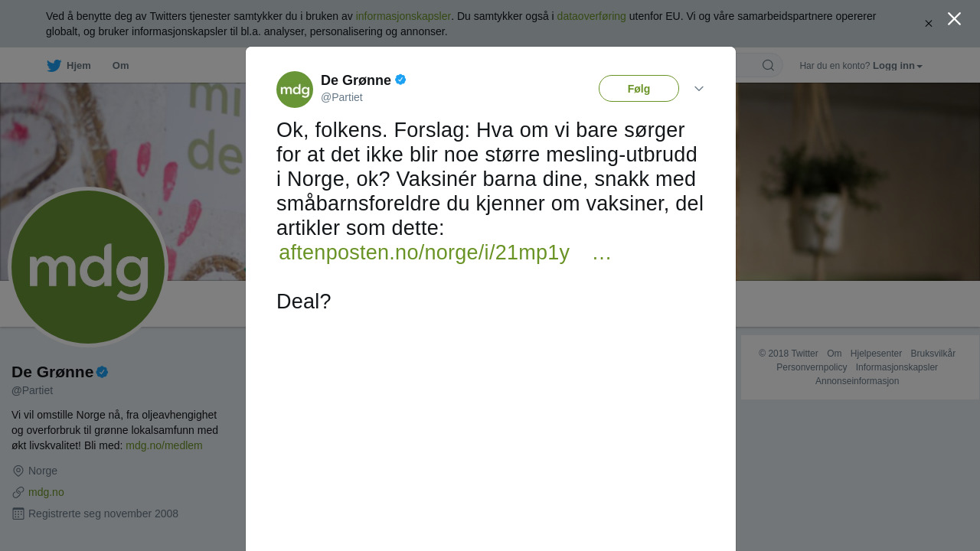The height and width of the screenshot is (551, 980).
Task: Click De Grønne avatar in tweet
Action: click(295, 90)
